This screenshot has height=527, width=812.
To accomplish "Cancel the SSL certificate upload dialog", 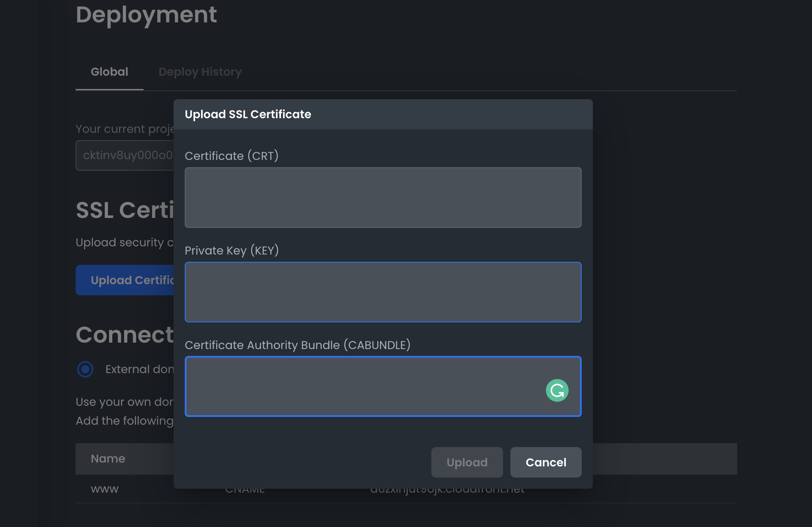I will pos(546,462).
